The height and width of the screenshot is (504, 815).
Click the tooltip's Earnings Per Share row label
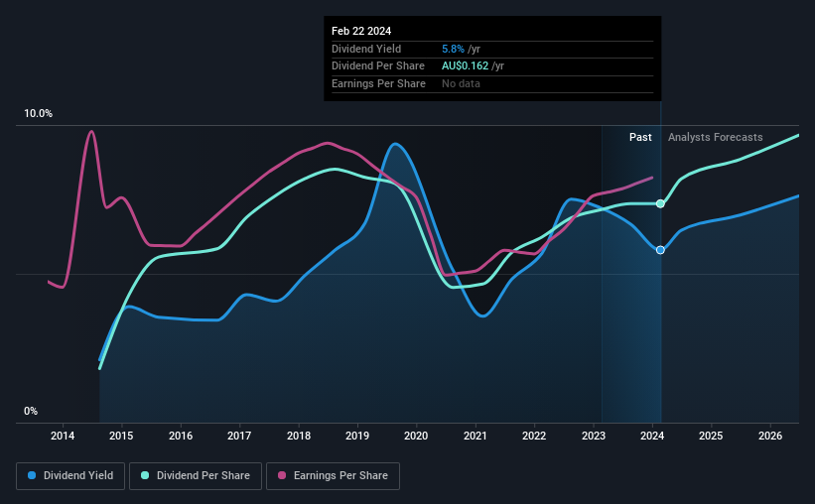pos(378,83)
